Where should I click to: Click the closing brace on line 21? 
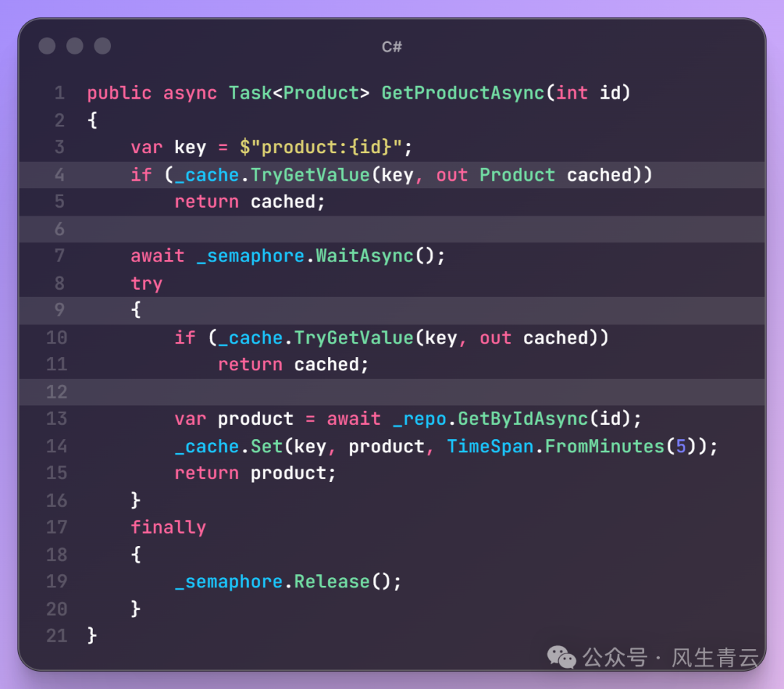92,636
